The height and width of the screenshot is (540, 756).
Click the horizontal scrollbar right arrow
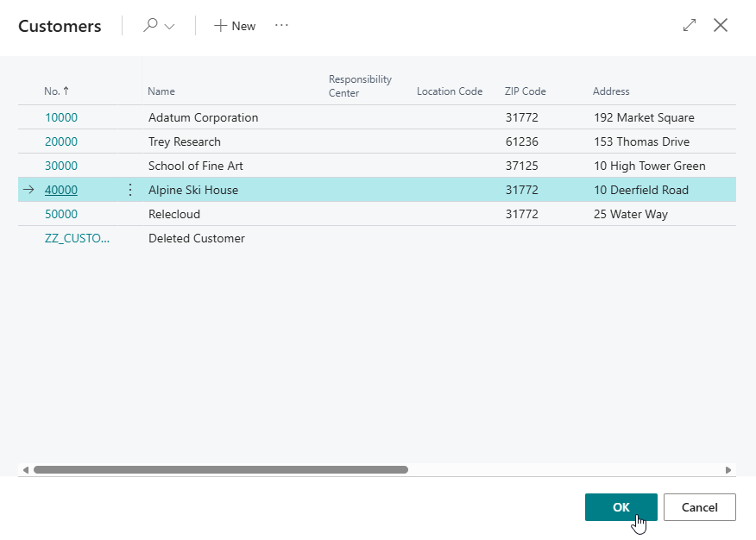click(728, 470)
